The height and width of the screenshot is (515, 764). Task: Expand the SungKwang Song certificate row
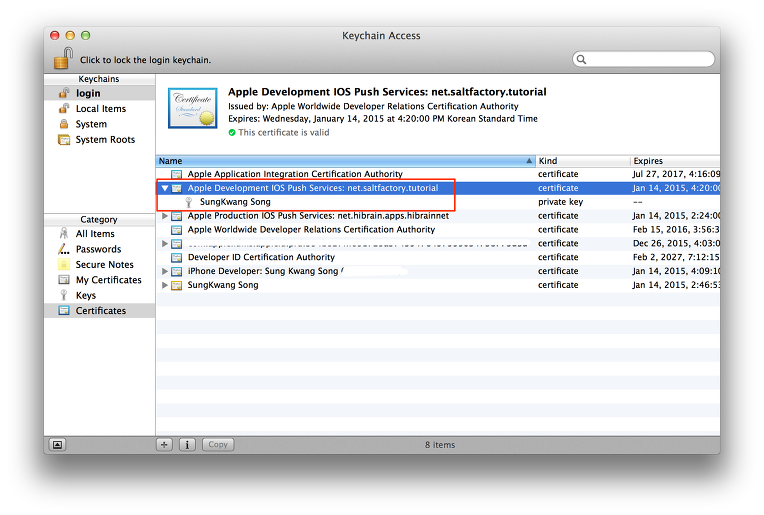point(165,285)
